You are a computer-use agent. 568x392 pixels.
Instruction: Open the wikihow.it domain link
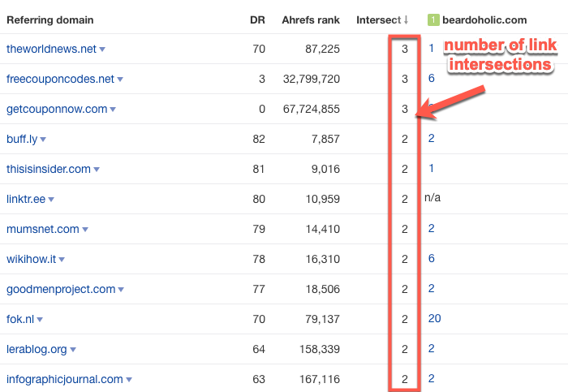click(x=31, y=259)
